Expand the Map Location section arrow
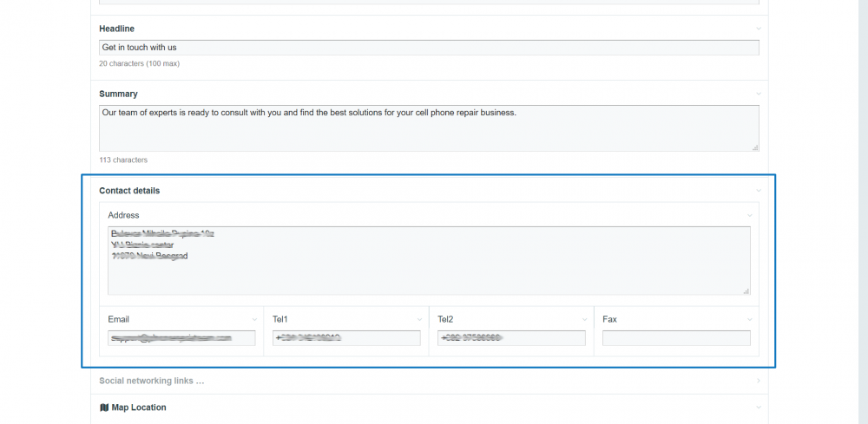 click(758, 408)
